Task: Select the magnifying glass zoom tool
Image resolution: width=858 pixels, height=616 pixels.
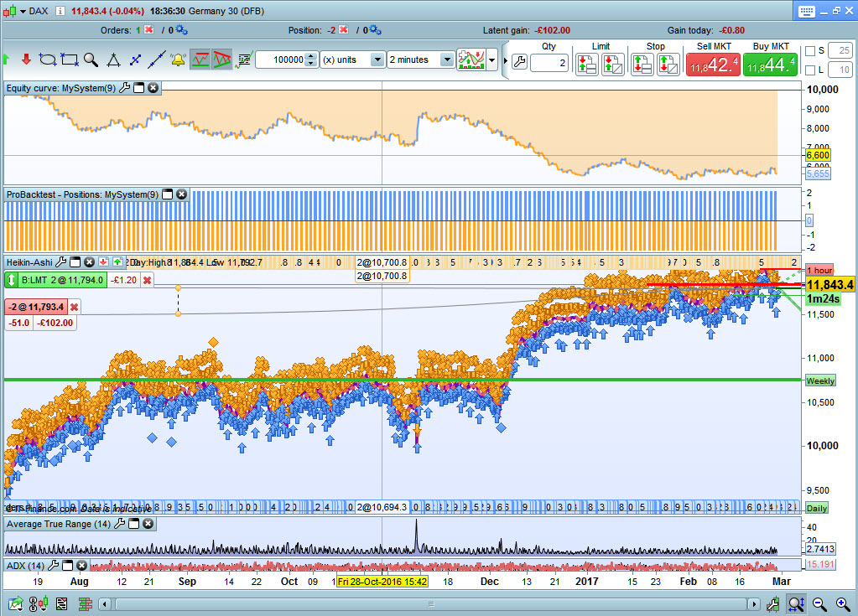Action: pos(91,60)
